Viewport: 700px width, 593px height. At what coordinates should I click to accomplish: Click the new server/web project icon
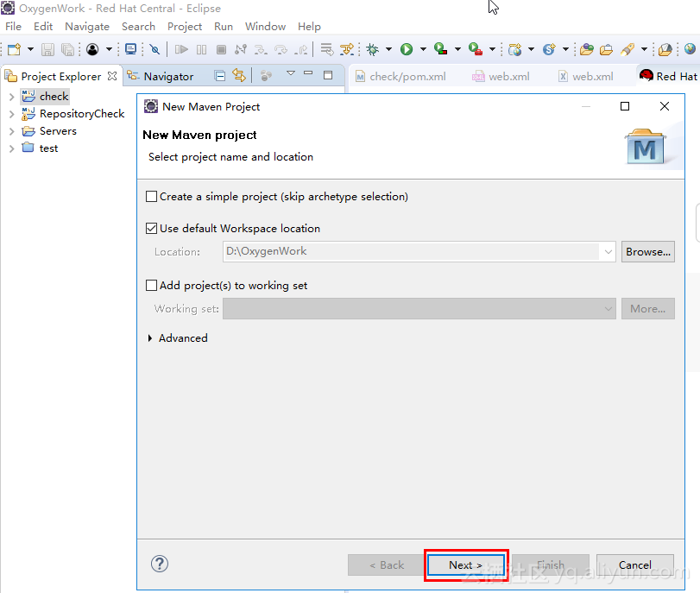pyautogui.click(x=514, y=49)
